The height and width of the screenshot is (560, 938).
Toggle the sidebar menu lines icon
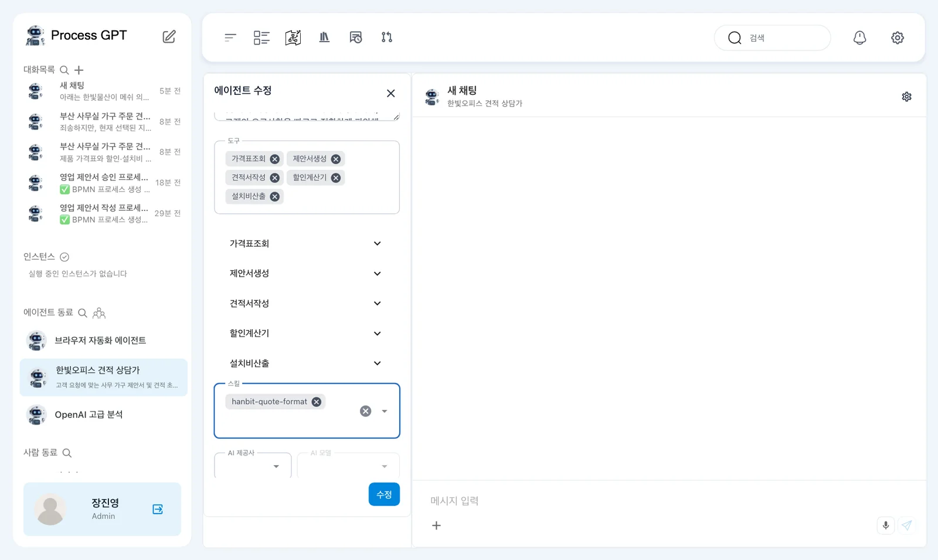[230, 37]
